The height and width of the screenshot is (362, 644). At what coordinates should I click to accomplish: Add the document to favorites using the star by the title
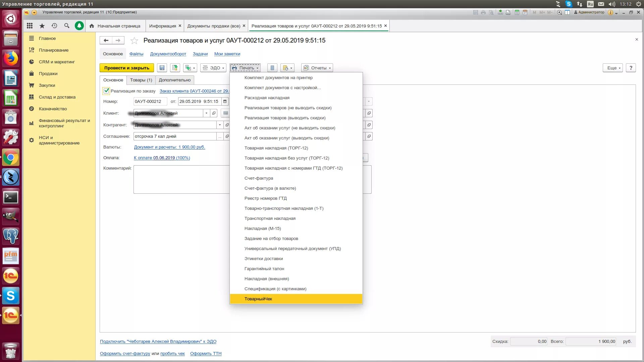coord(134,41)
